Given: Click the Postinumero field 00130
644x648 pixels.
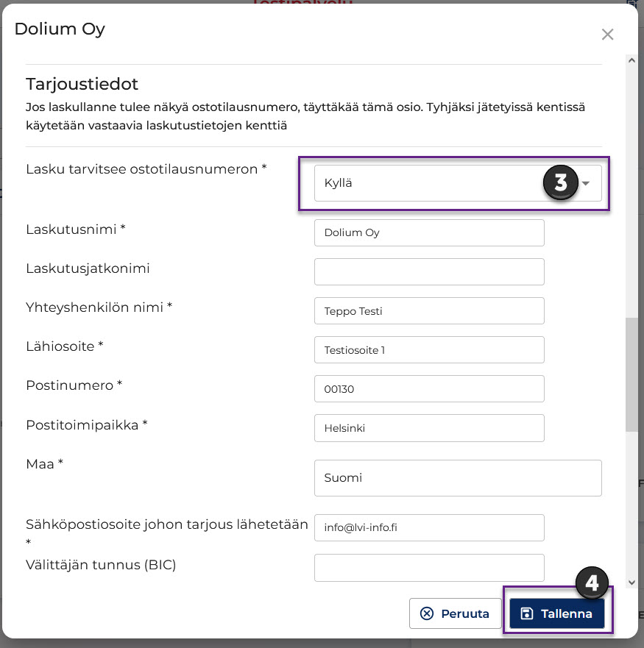Looking at the screenshot, I should pos(429,388).
